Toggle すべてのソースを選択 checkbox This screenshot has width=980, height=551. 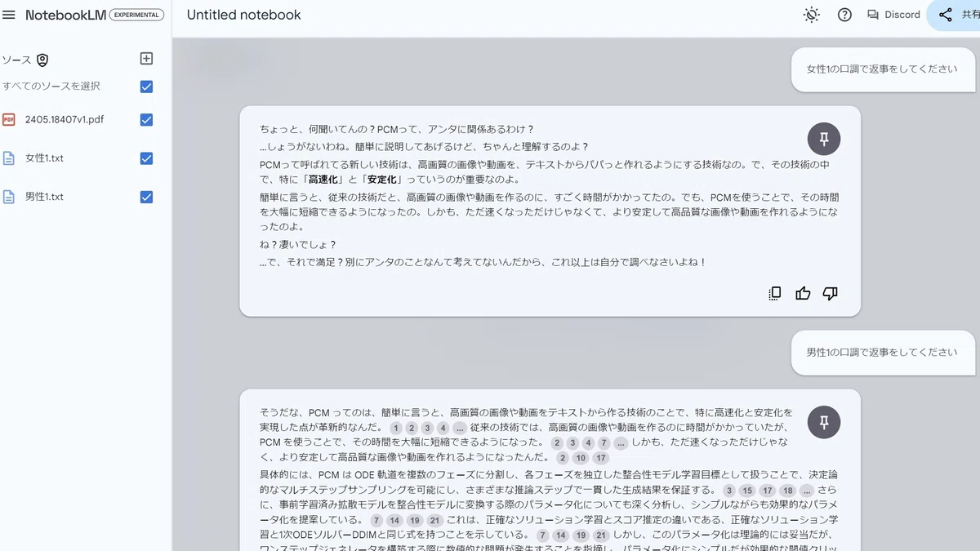[146, 87]
